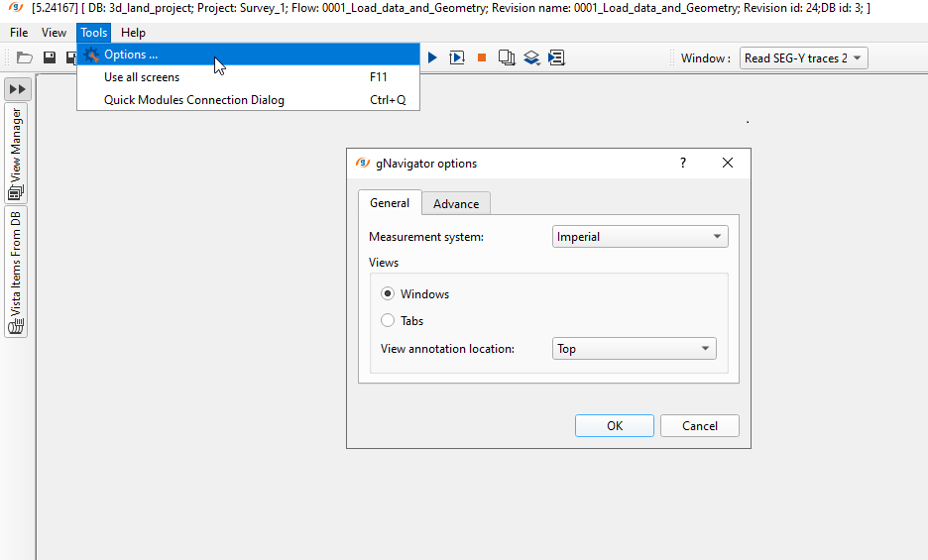The height and width of the screenshot is (560, 928).
Task: Open the View annotation location dropdown
Action: click(634, 349)
